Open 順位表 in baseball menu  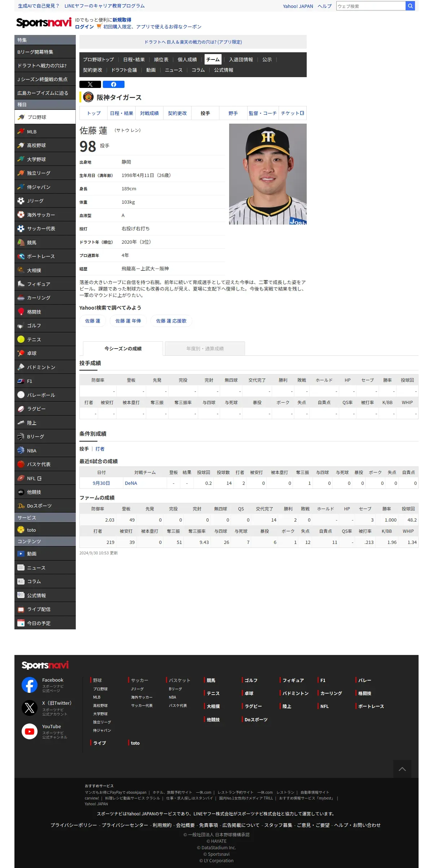pos(161,59)
